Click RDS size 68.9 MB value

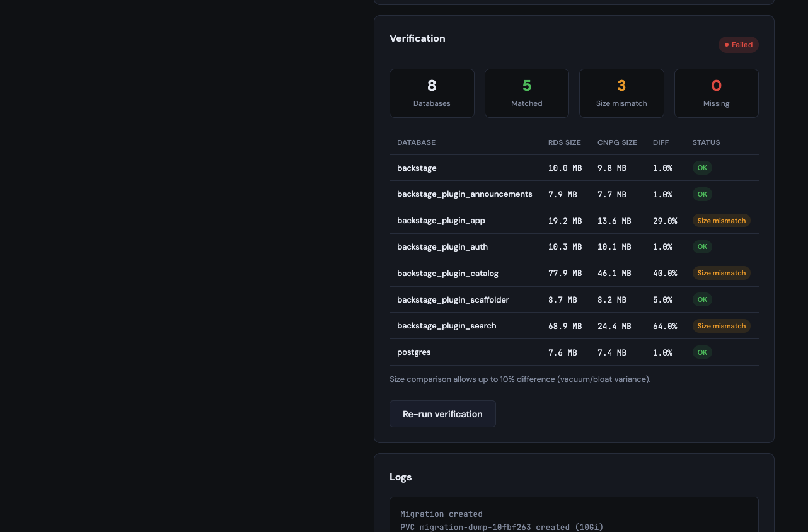tap(565, 327)
